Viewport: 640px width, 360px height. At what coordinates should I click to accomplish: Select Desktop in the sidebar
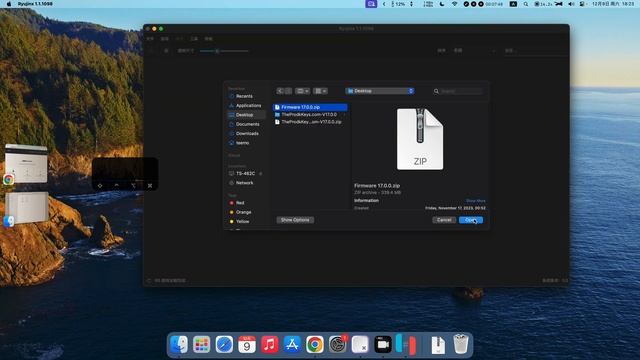pos(246,115)
